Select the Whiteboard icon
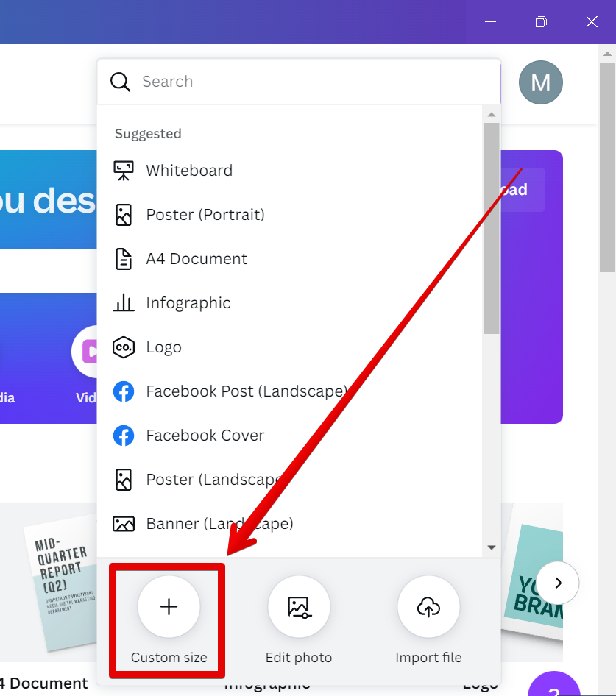 pos(124,171)
